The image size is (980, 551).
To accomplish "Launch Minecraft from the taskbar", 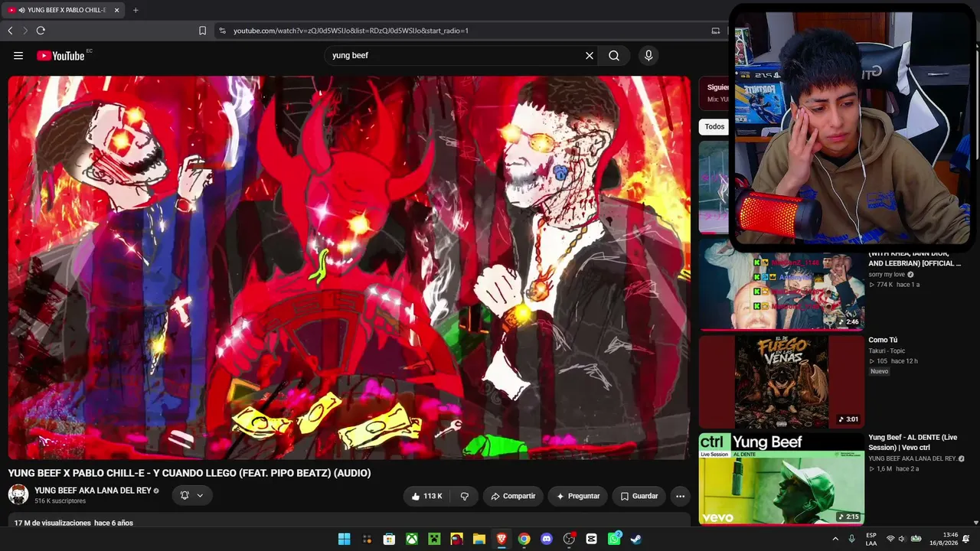I will click(434, 539).
